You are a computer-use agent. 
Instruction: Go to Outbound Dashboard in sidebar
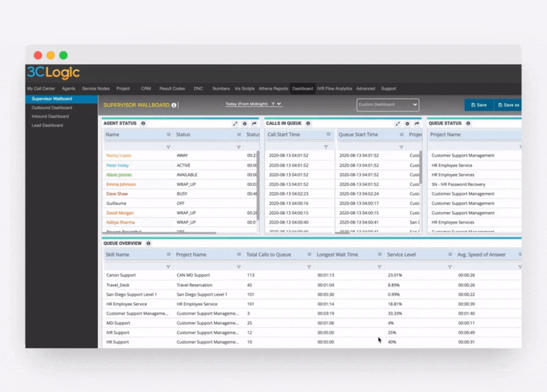(52, 108)
